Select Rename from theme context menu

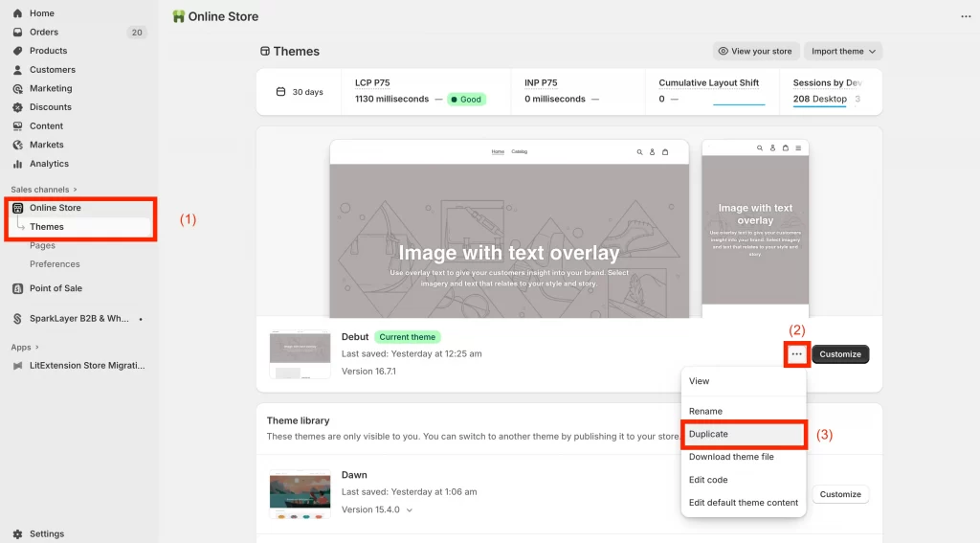pos(744,411)
